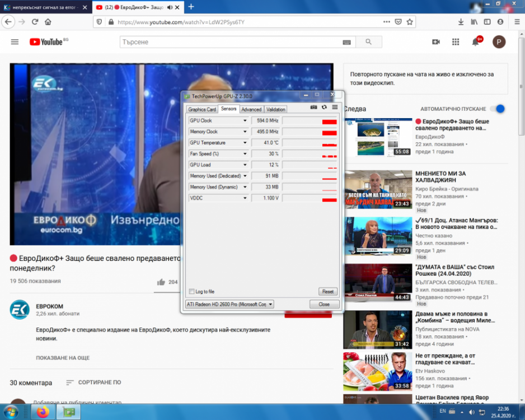This screenshot has height=420, width=525.
Task: Open the on-screen keyboard in YouTube search
Action: pyautogui.click(x=346, y=42)
